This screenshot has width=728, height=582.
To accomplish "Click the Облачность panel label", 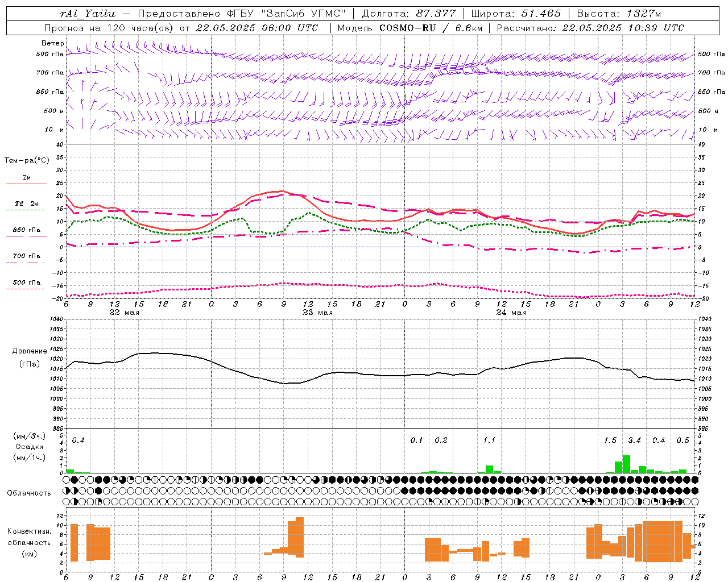I will 29,493.
